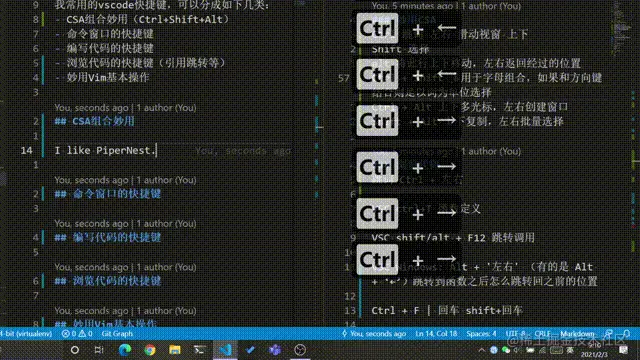Click the feedback icon in the status bar
The image size is (640, 360).
pyautogui.click(x=609, y=333)
